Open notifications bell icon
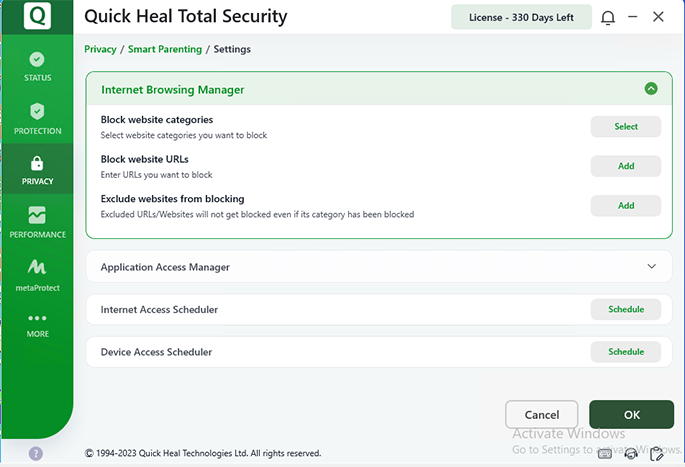The width and height of the screenshot is (685, 467). (x=608, y=17)
